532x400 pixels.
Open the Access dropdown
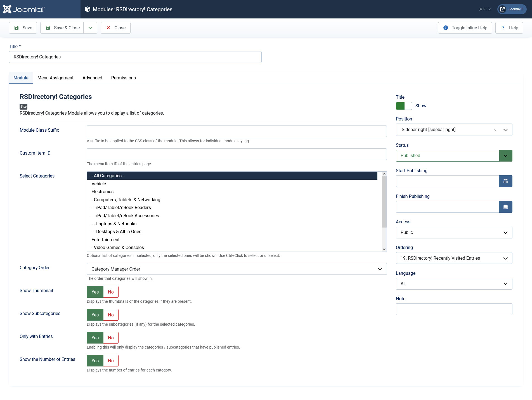pyautogui.click(x=454, y=233)
